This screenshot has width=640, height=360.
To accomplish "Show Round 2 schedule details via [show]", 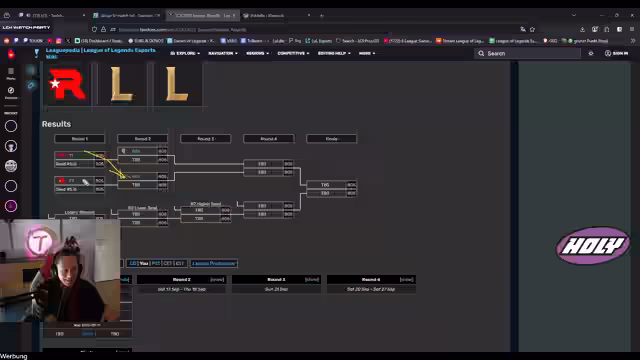I will click(217, 280).
